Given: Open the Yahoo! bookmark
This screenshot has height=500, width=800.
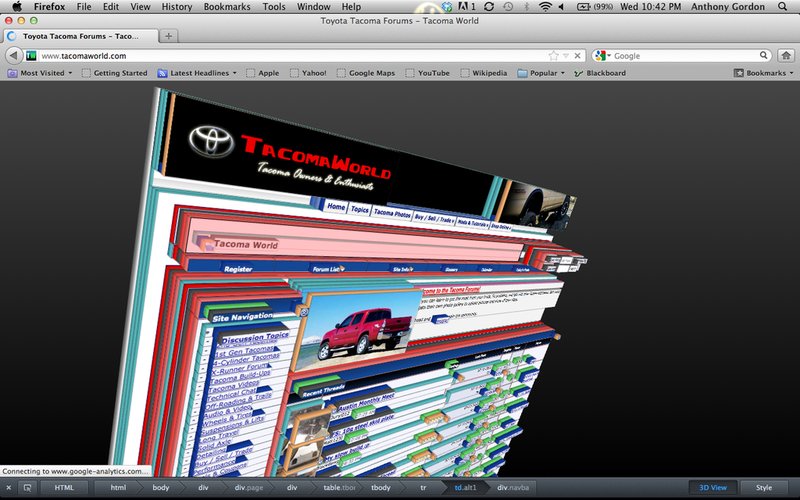Looking at the screenshot, I should point(309,73).
